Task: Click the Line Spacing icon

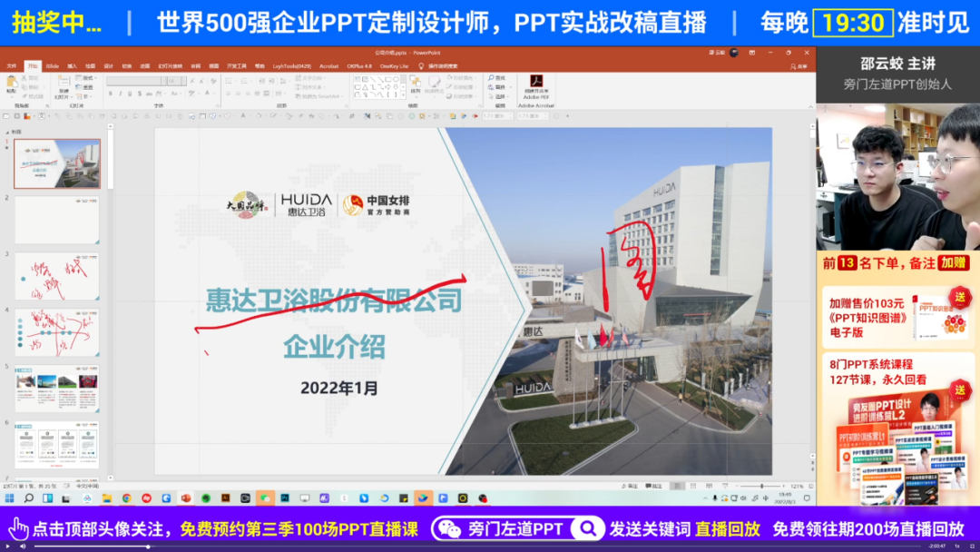Action: click(284, 82)
